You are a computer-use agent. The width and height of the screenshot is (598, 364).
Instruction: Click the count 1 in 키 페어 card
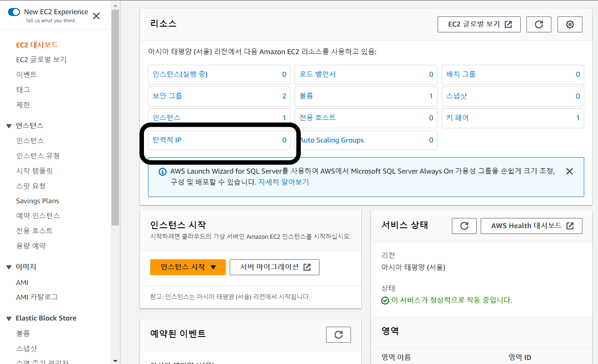578,118
